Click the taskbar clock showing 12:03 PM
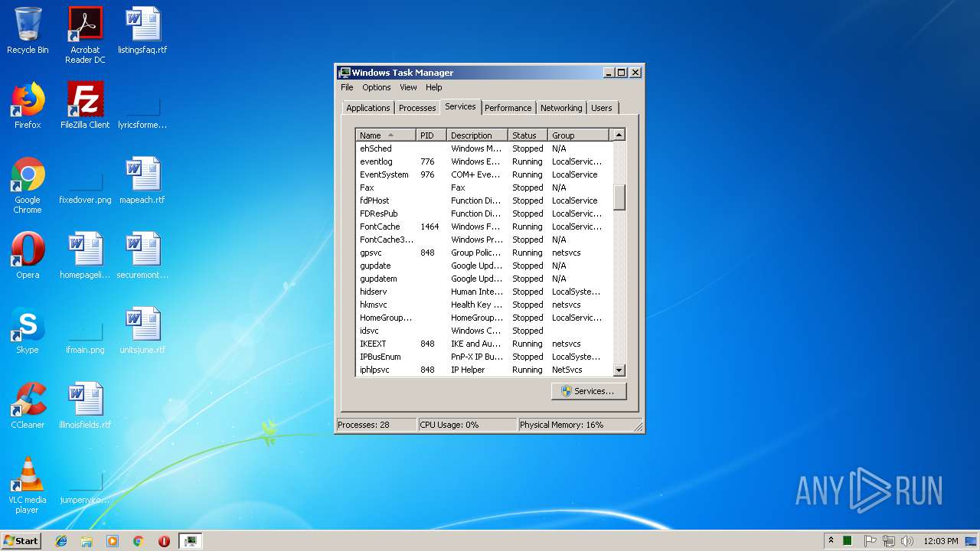Screen dimensions: 980x551 (940, 541)
